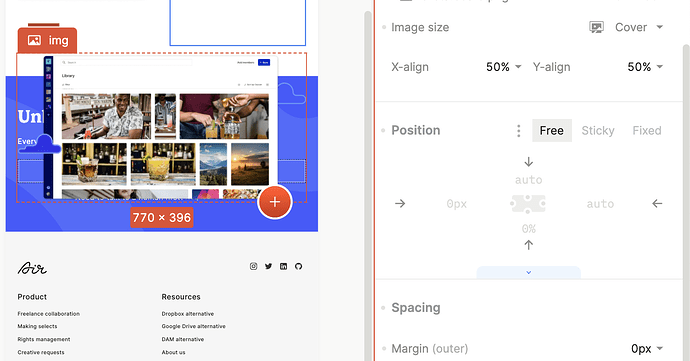Open Rights management footer link
The image size is (690, 361).
(x=44, y=339)
